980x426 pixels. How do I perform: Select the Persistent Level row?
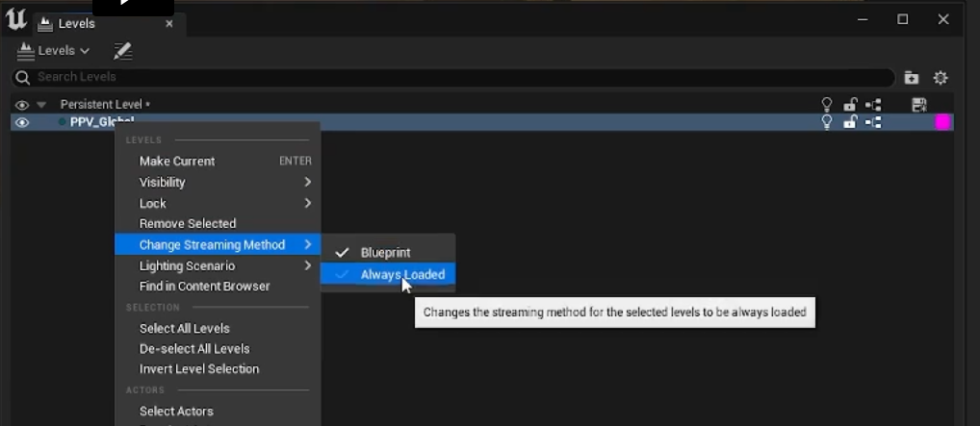482,105
